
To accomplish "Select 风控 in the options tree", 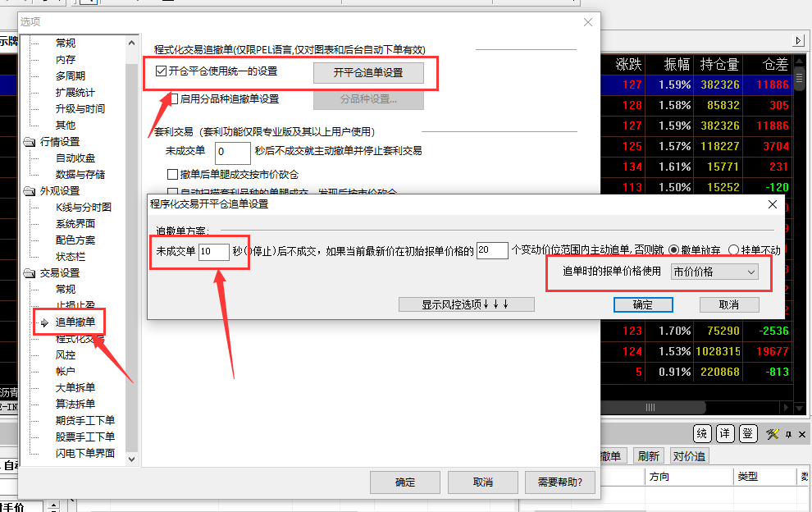I will coord(66,355).
